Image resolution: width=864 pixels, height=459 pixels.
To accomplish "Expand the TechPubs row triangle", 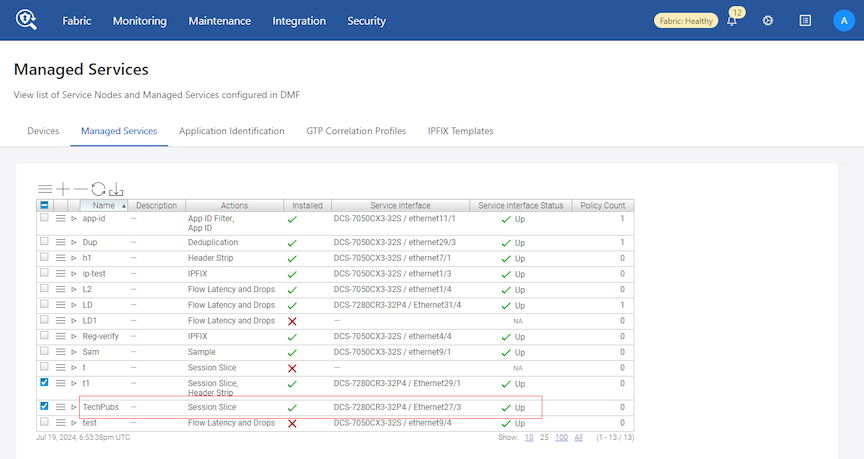I will pos(74,407).
